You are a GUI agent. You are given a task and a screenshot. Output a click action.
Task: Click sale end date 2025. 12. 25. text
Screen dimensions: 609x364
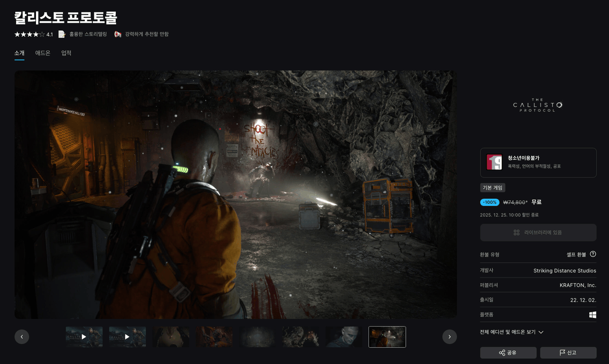pyautogui.click(x=509, y=215)
